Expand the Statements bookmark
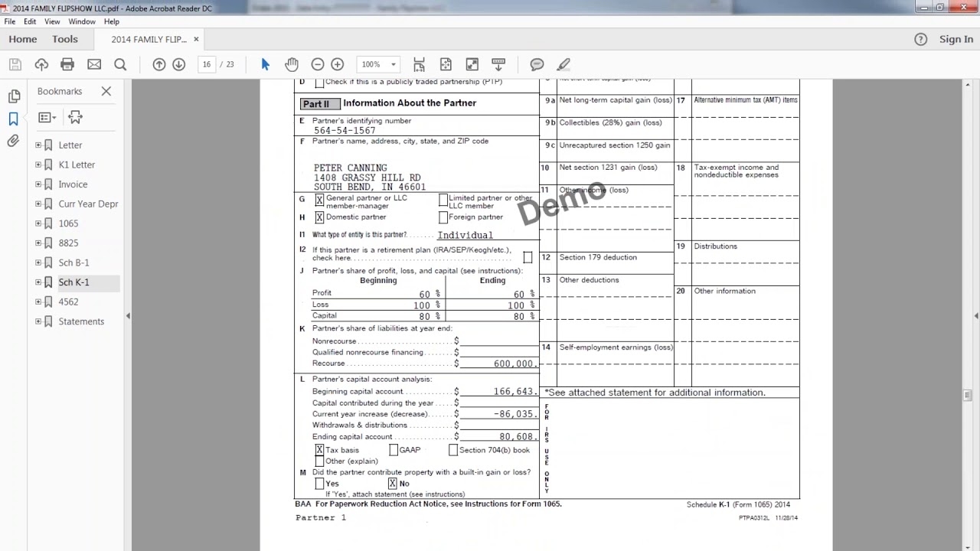Screen dimensions: 980x551 pos(38,321)
